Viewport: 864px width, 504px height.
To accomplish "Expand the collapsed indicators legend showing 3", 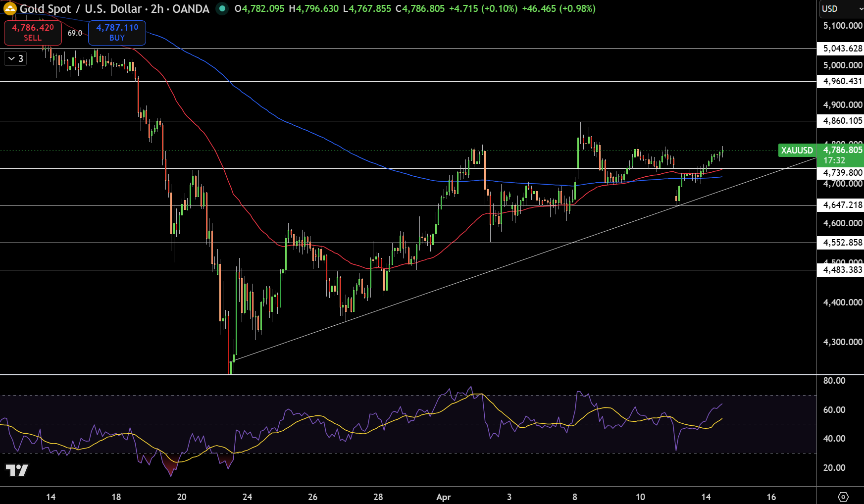I will click(15, 58).
